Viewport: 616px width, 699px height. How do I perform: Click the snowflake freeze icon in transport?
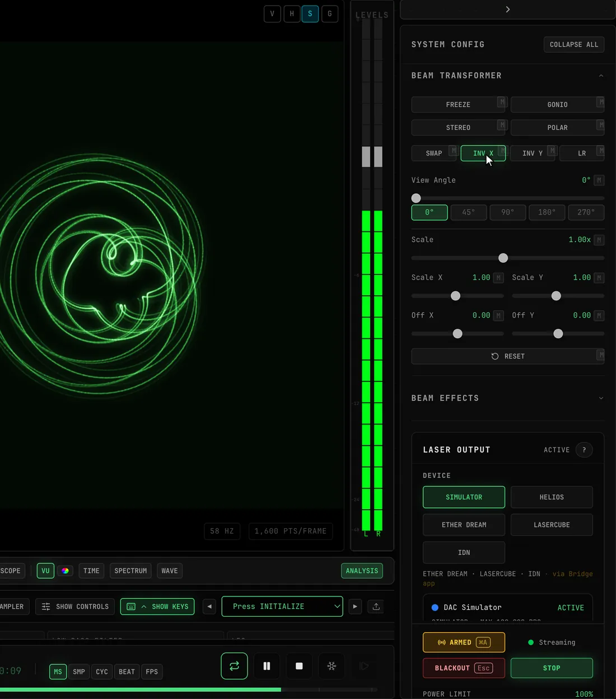coord(332,666)
